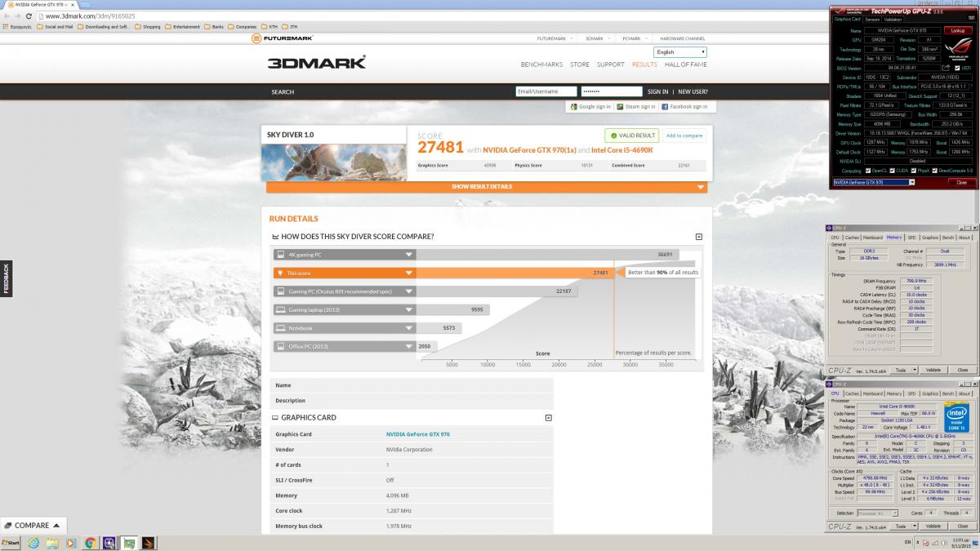Open the purple CPU-Z taskbar icon

109,543
